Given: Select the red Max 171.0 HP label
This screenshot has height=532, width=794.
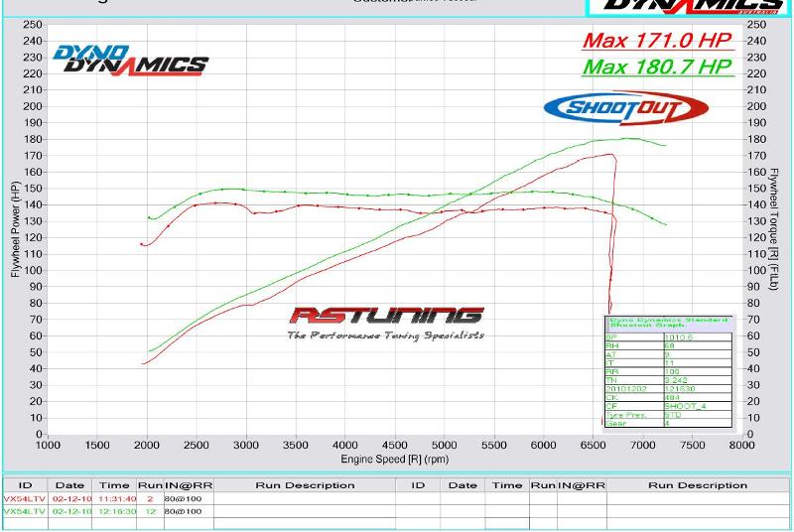Looking at the screenshot, I should point(656,41).
